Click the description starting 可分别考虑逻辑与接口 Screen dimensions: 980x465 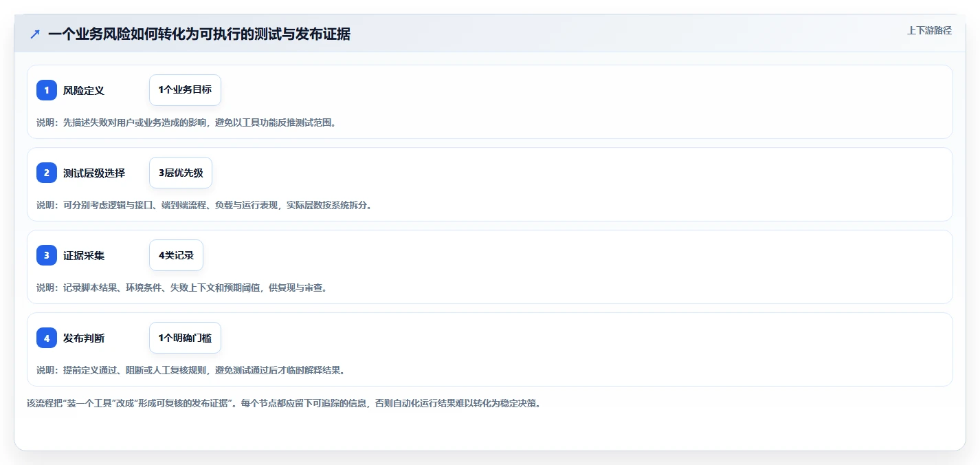(204, 205)
